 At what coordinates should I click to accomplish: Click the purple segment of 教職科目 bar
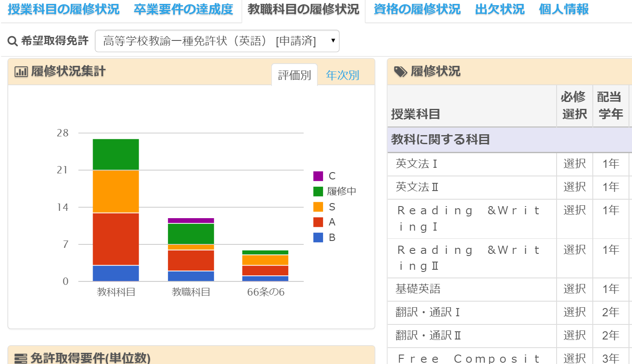[191, 221]
